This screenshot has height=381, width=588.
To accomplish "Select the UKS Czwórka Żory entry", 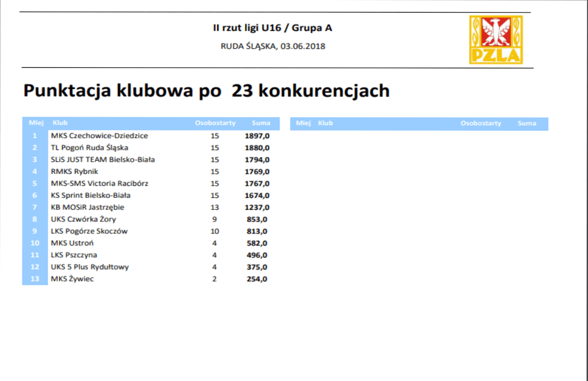I will [x=83, y=219].
